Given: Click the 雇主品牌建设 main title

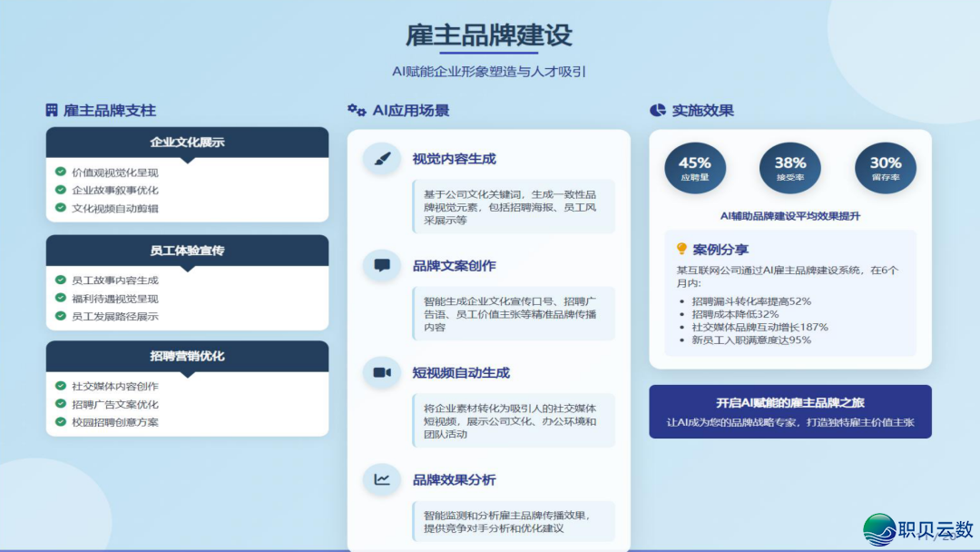Looking at the screenshot, I should tap(489, 35).
